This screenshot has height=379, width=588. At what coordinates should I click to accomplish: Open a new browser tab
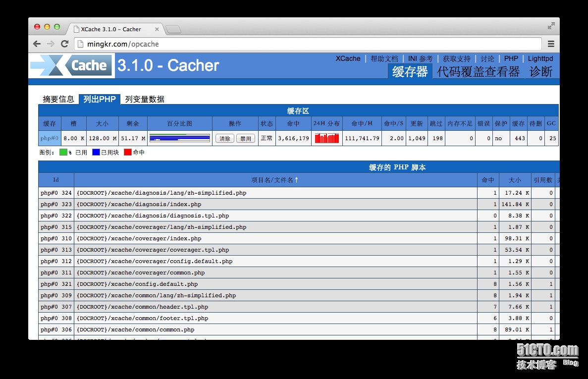pyautogui.click(x=173, y=29)
